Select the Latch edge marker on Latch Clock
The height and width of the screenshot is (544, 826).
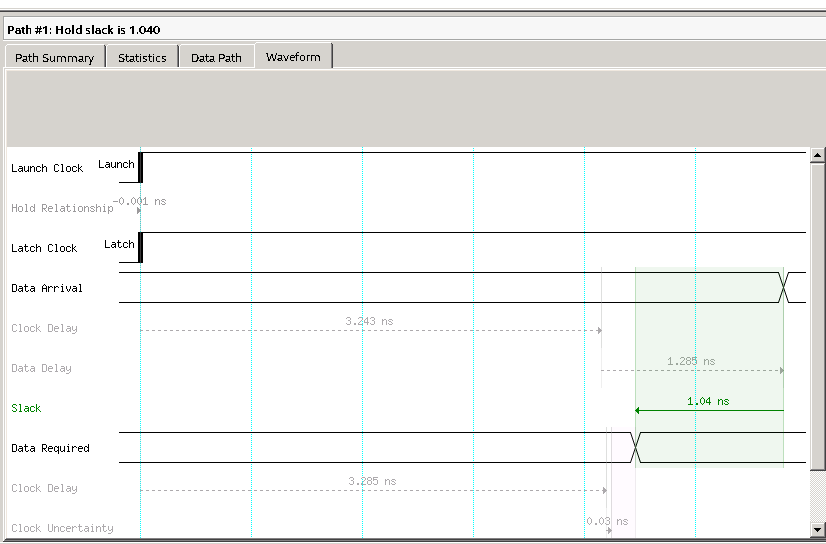coord(140,247)
